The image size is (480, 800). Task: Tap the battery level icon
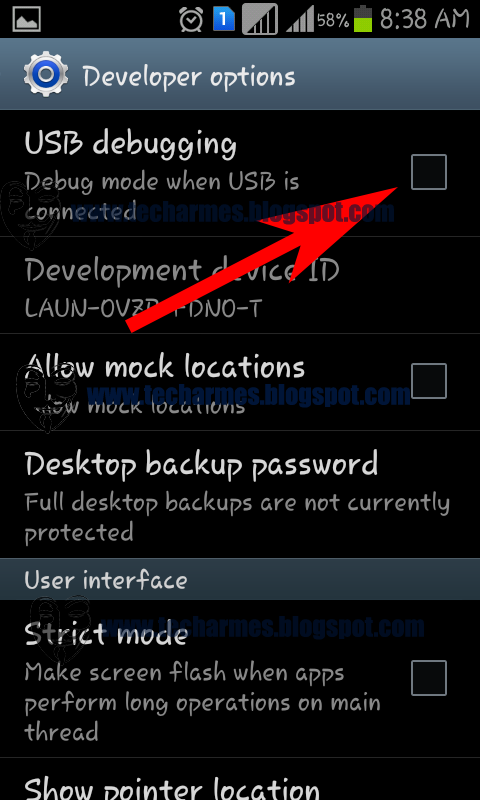(x=363, y=19)
